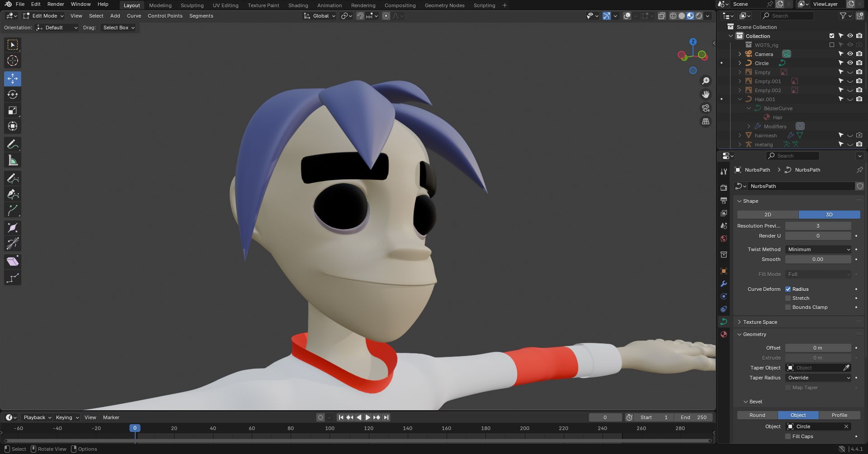Image resolution: width=868 pixels, height=454 pixels.
Task: Play the animation forward
Action: 368,417
